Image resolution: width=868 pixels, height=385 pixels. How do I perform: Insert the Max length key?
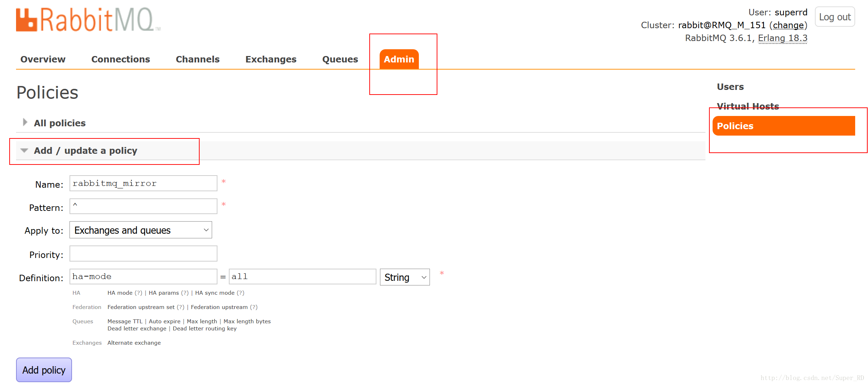pos(202,321)
